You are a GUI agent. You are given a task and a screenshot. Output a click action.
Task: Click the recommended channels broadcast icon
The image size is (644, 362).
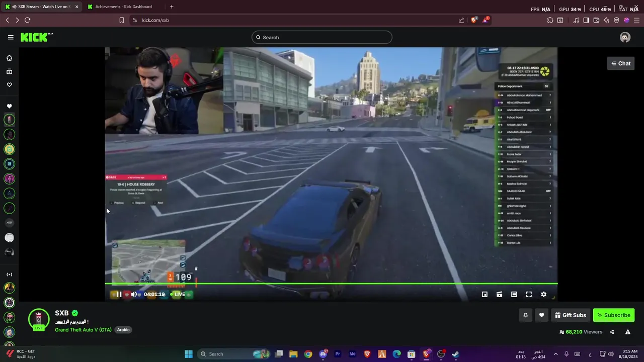tap(9, 275)
